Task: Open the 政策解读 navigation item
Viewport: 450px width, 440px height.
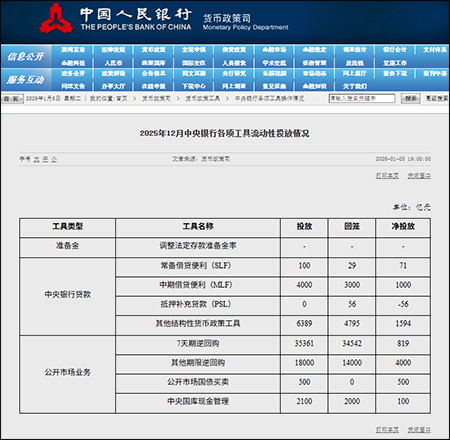Action: point(113,73)
